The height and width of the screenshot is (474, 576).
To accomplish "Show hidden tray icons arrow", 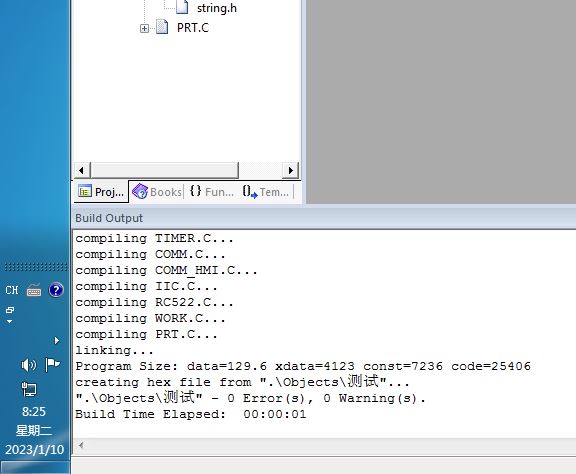I will [x=57, y=341].
